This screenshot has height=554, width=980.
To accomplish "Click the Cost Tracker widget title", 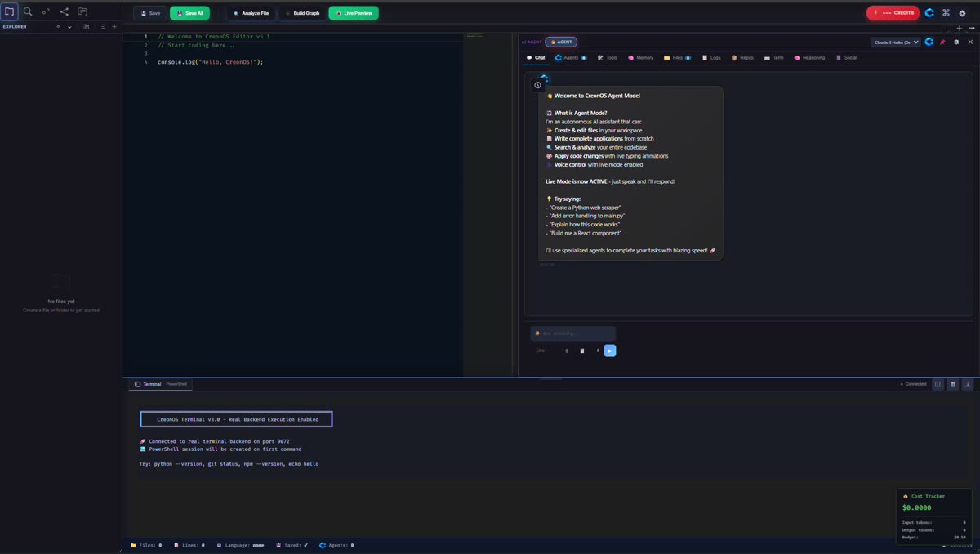I will 924,496.
